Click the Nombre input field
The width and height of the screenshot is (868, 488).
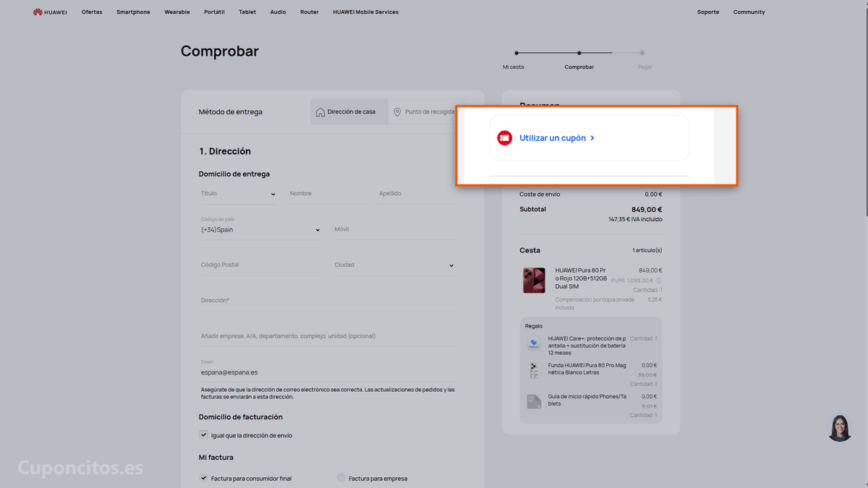tap(328, 194)
